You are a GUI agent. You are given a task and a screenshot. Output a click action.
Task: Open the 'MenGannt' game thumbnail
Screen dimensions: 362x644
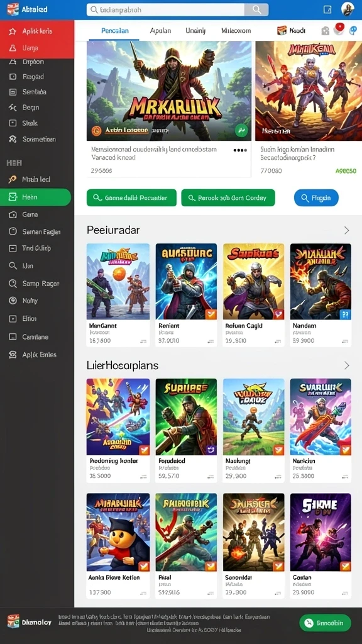118,281
